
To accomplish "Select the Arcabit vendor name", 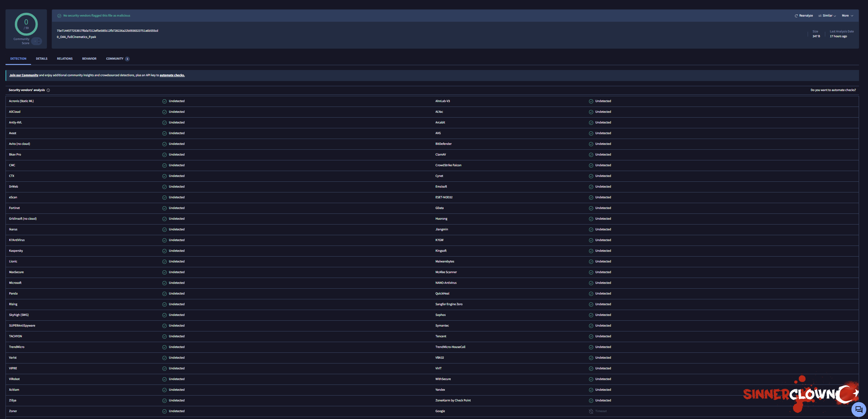I will (x=440, y=122).
